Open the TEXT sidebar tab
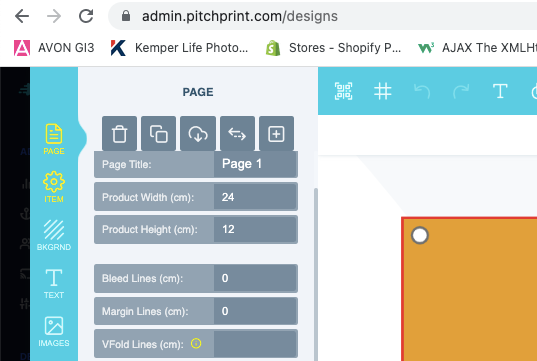Viewport: 537px width, 361px height. (x=54, y=283)
